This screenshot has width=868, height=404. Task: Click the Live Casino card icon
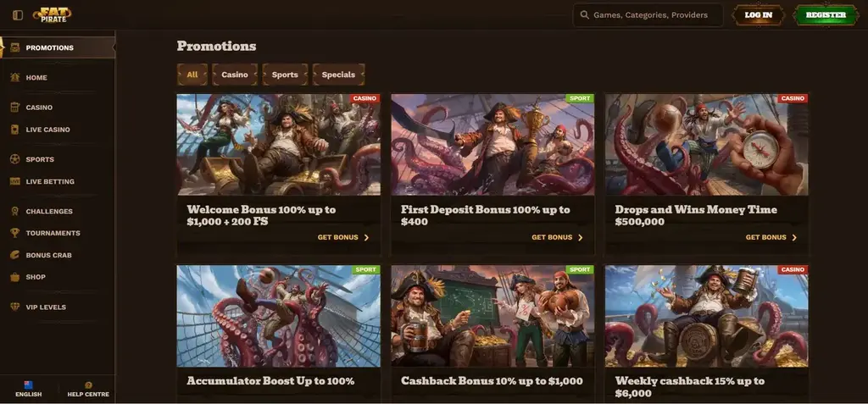click(15, 130)
